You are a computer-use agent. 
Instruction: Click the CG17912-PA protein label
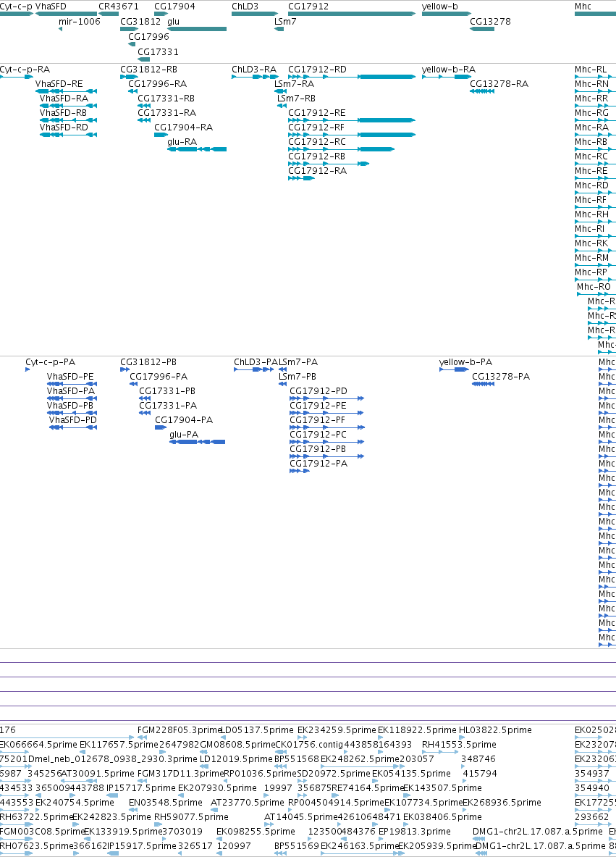pyautogui.click(x=318, y=464)
